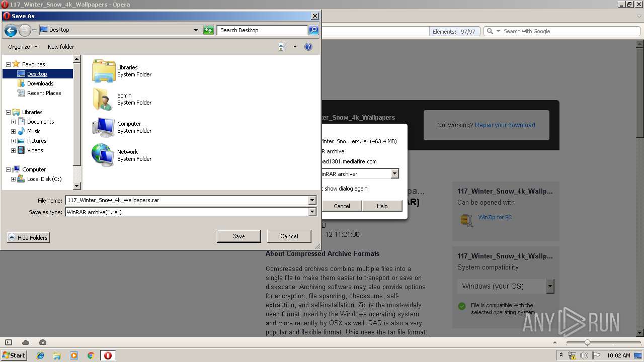The height and width of the screenshot is (362, 644).
Task: Launch the media player taskbar icon
Action: [74, 355]
